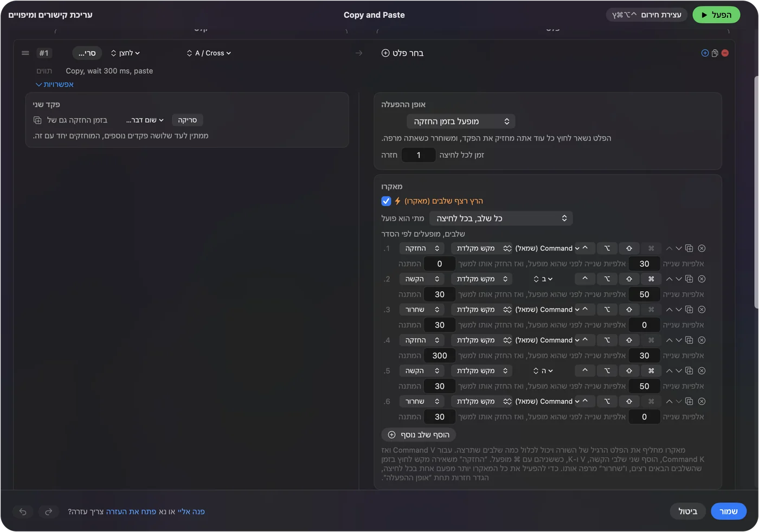
Task: Open the לחצן input type dropdown
Action: coord(125,53)
